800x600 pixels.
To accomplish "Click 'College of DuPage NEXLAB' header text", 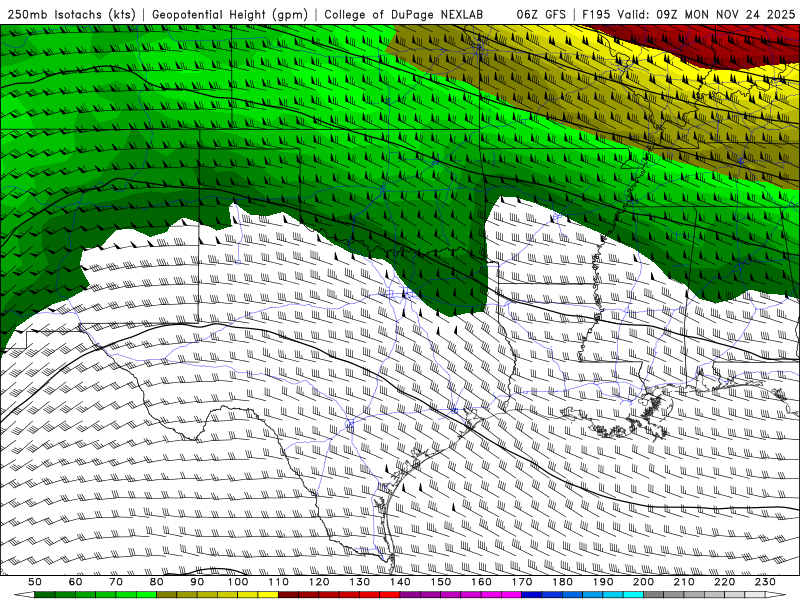I will click(403, 14).
